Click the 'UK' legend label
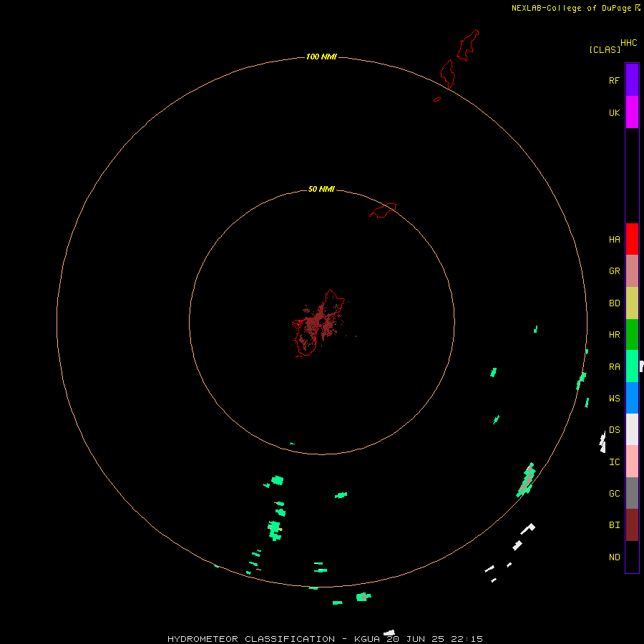Image resolution: width=644 pixels, height=644 pixels. point(615,112)
